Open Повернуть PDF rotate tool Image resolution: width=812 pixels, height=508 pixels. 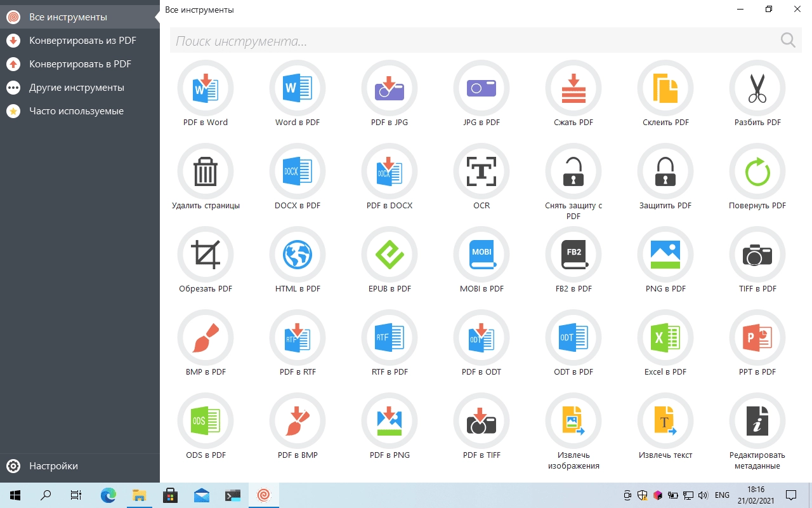757,171
